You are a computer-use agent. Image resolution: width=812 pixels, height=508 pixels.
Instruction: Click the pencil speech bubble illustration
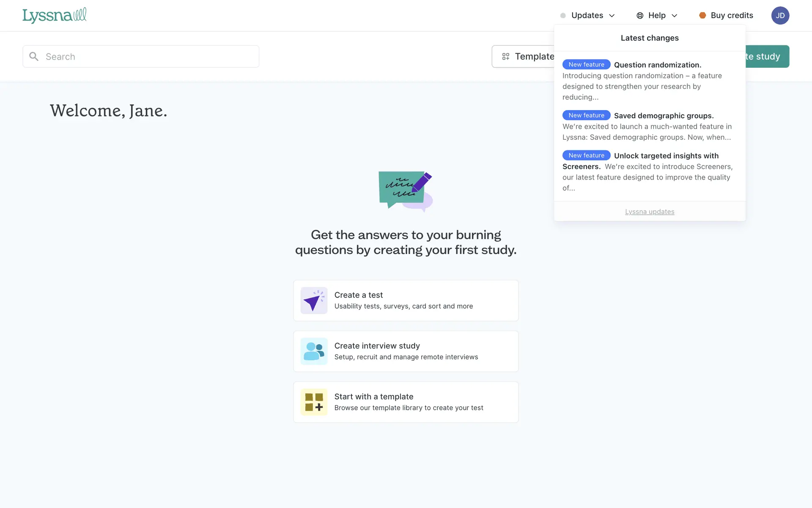click(405, 190)
